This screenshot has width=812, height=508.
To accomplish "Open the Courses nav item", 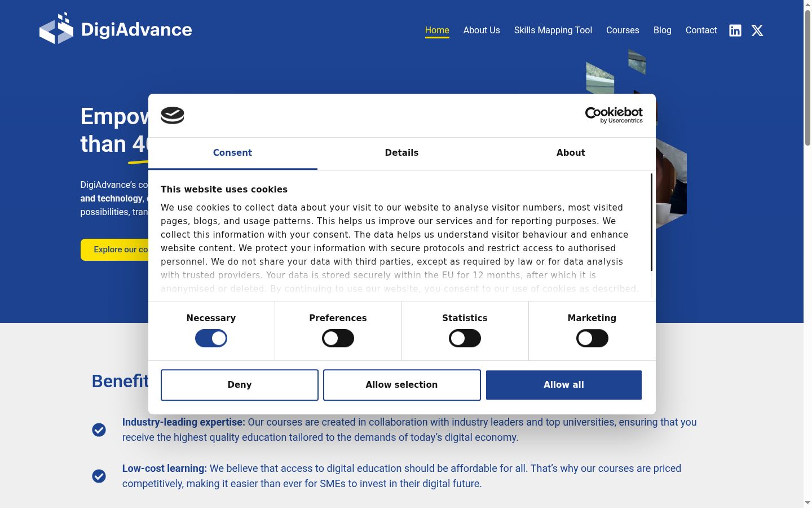I will 623,30.
